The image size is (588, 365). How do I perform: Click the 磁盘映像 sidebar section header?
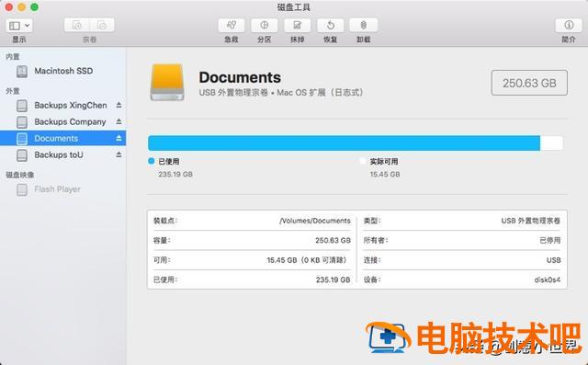20,175
